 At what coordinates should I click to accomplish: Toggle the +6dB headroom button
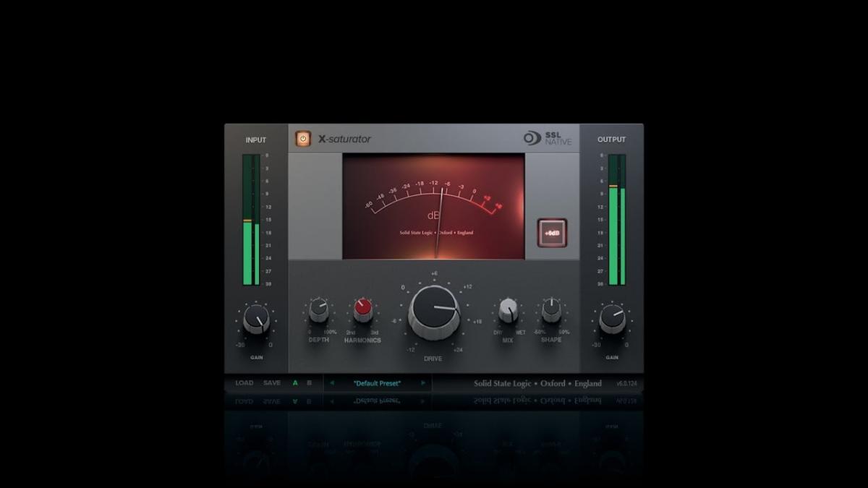pos(552,233)
